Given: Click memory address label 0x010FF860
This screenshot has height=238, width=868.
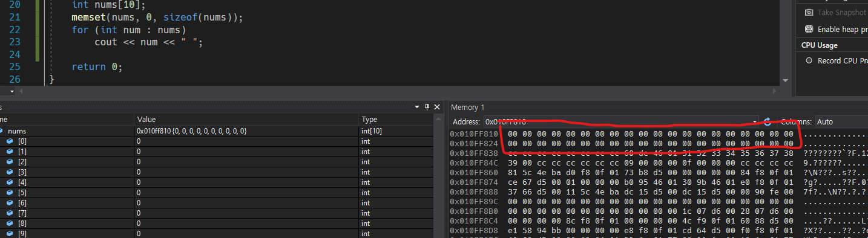Looking at the screenshot, I should 473,173.
